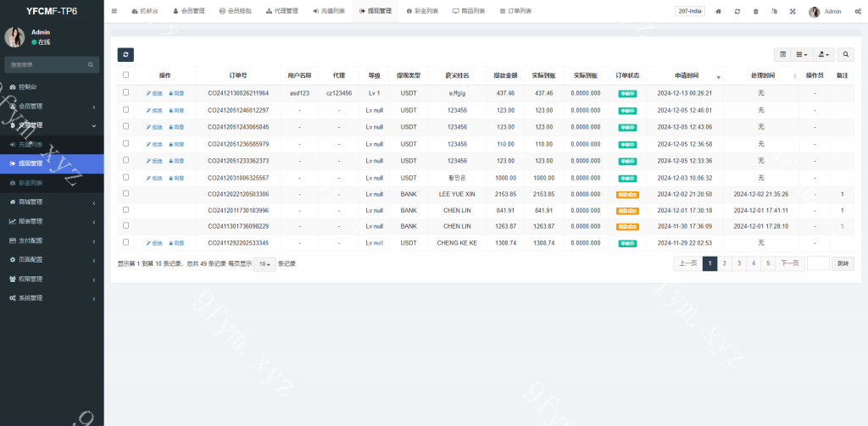Open the export dropdown in the table toolbar
This screenshot has width=868, height=426.
coord(824,54)
